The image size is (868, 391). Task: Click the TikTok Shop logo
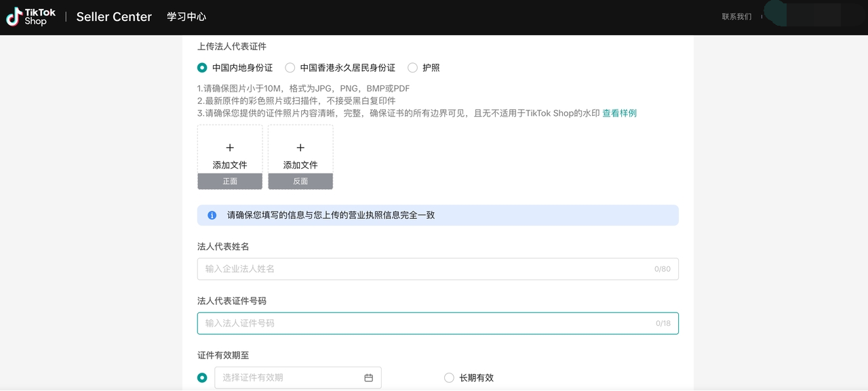coord(31,17)
